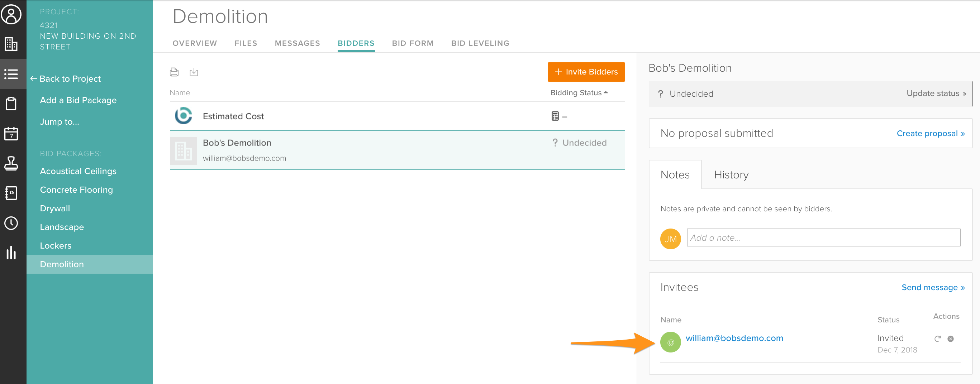The height and width of the screenshot is (384, 980).
Task: Open the Jump to... menu
Action: [60, 122]
